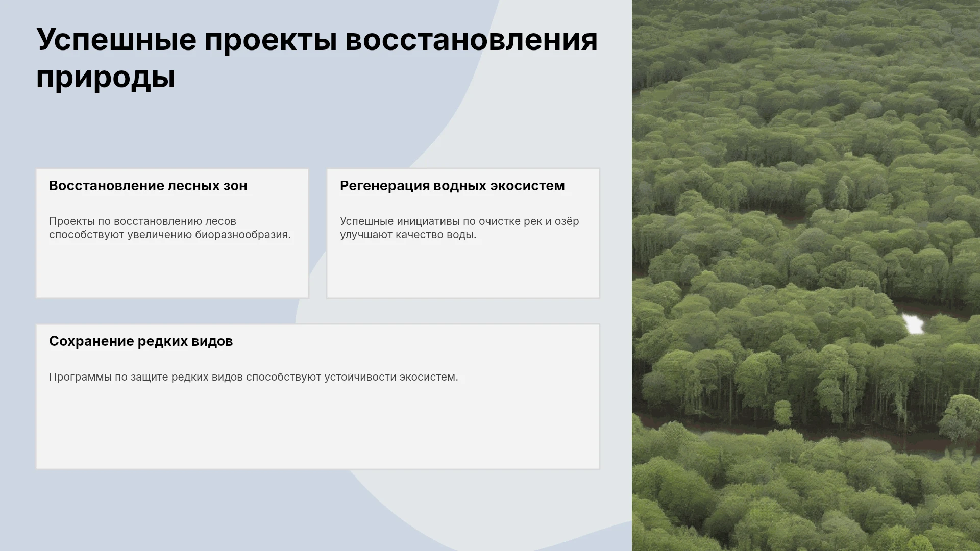980x551 pixels.
Task: Click the slide title 'Успешные проекты восстановления природы'
Action: tap(316, 58)
